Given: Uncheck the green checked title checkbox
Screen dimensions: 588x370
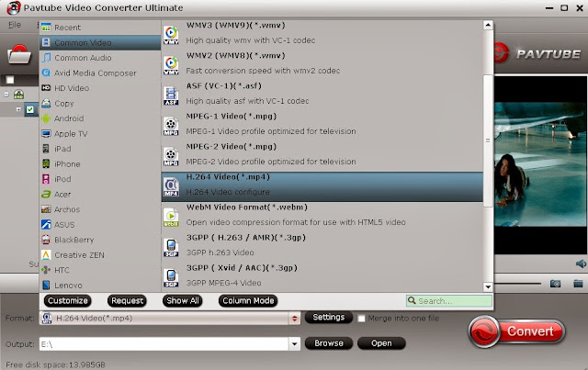Looking at the screenshot, I should (x=30, y=109).
